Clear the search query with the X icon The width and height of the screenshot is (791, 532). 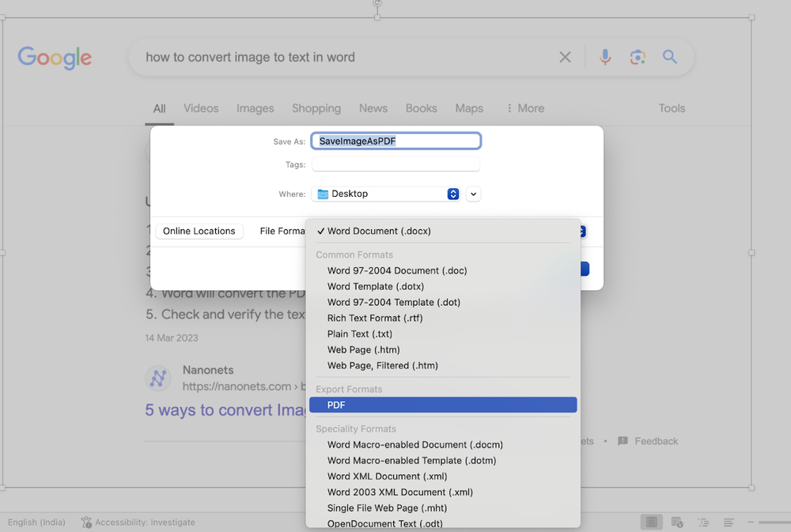click(565, 57)
